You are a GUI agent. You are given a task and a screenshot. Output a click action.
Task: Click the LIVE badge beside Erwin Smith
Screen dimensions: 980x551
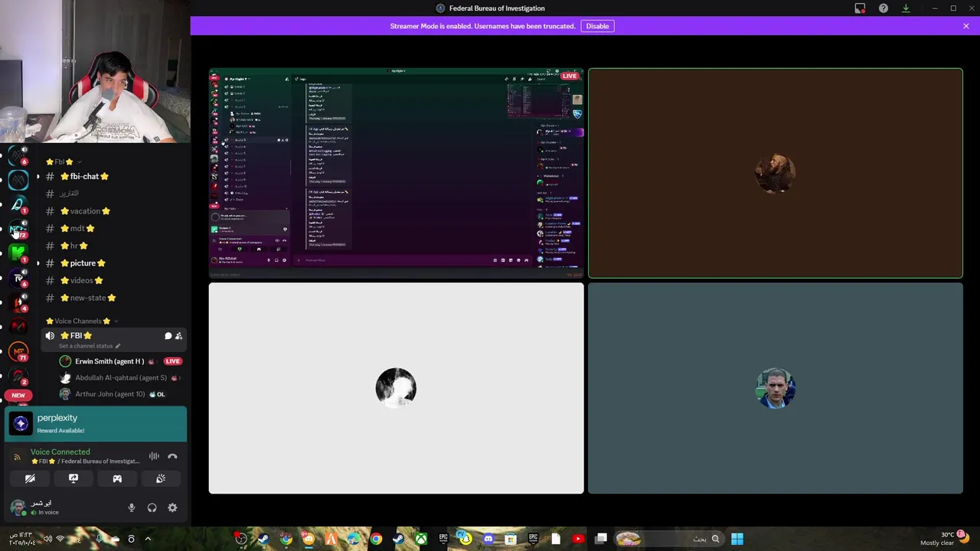pyautogui.click(x=172, y=361)
